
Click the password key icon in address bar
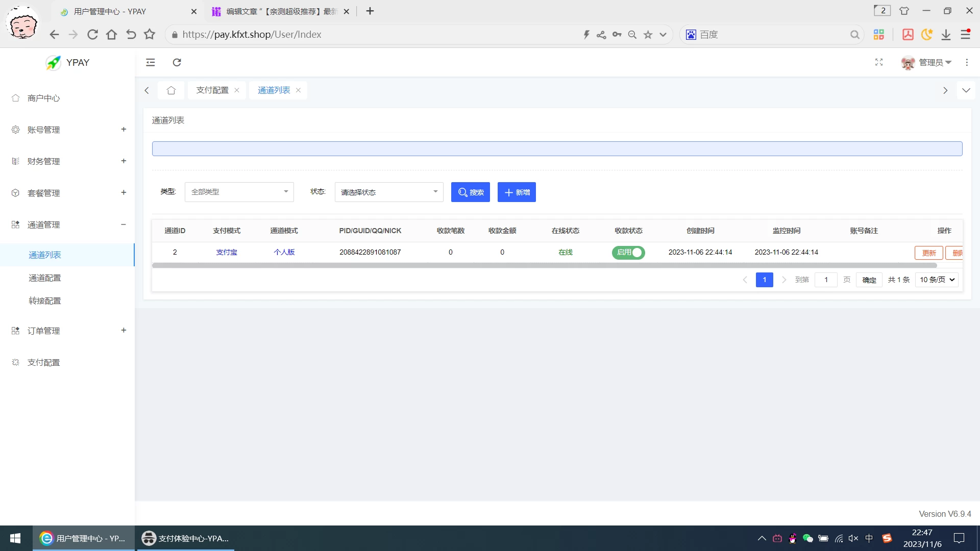click(617, 34)
